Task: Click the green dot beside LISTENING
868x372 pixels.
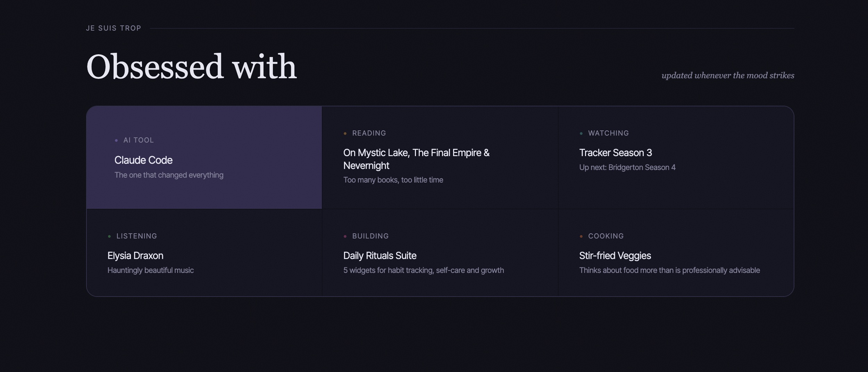Action: click(109, 236)
